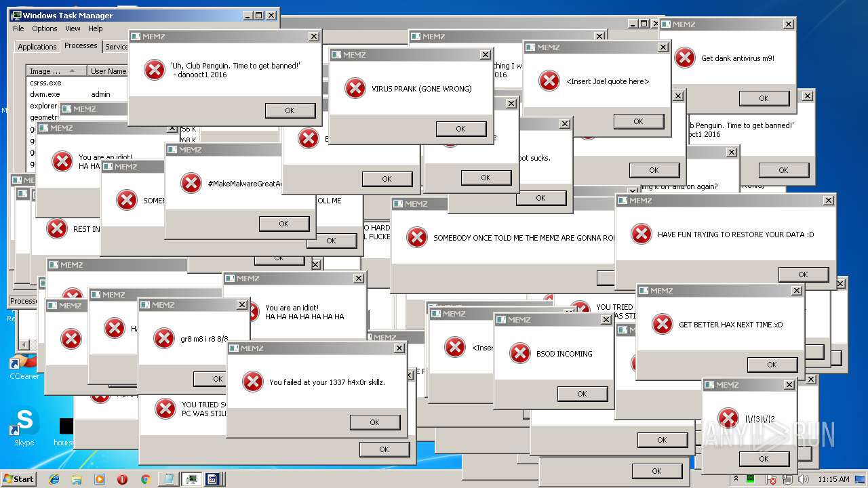868x488 pixels.
Task: Click error icon in VIRUS PRANK dialog
Action: [x=355, y=88]
